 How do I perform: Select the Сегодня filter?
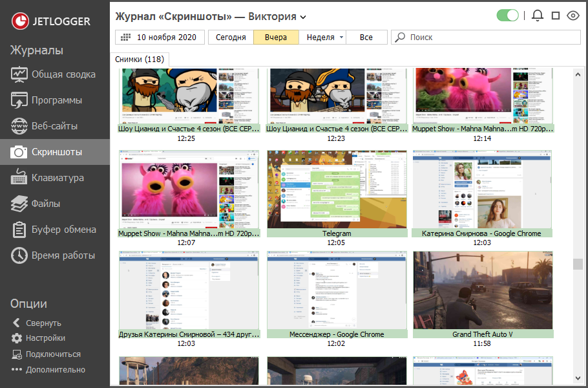point(231,37)
